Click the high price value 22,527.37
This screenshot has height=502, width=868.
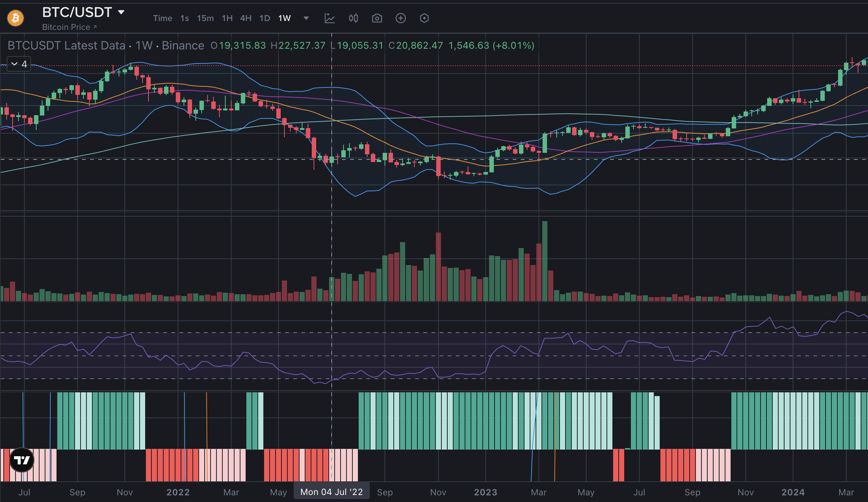(x=302, y=45)
